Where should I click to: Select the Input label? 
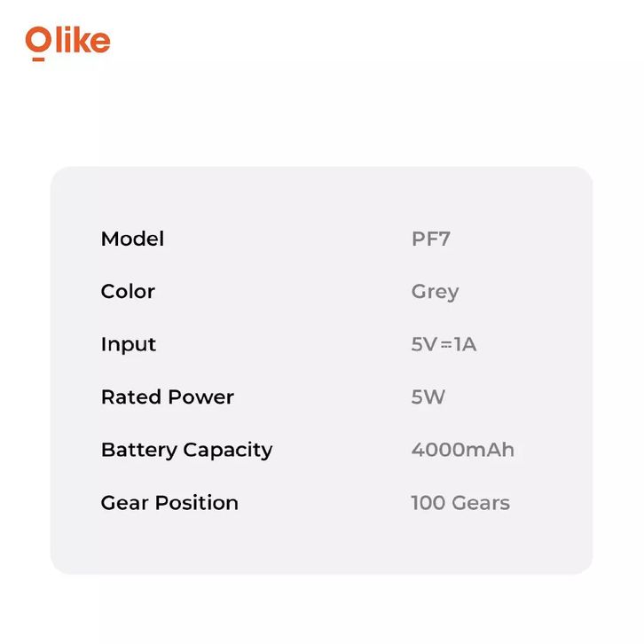click(128, 345)
